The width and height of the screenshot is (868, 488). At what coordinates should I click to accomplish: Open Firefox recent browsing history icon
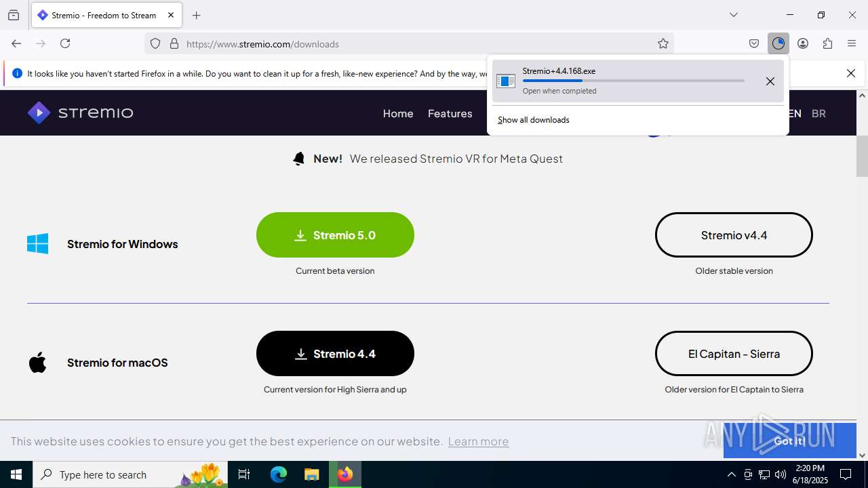point(14,15)
